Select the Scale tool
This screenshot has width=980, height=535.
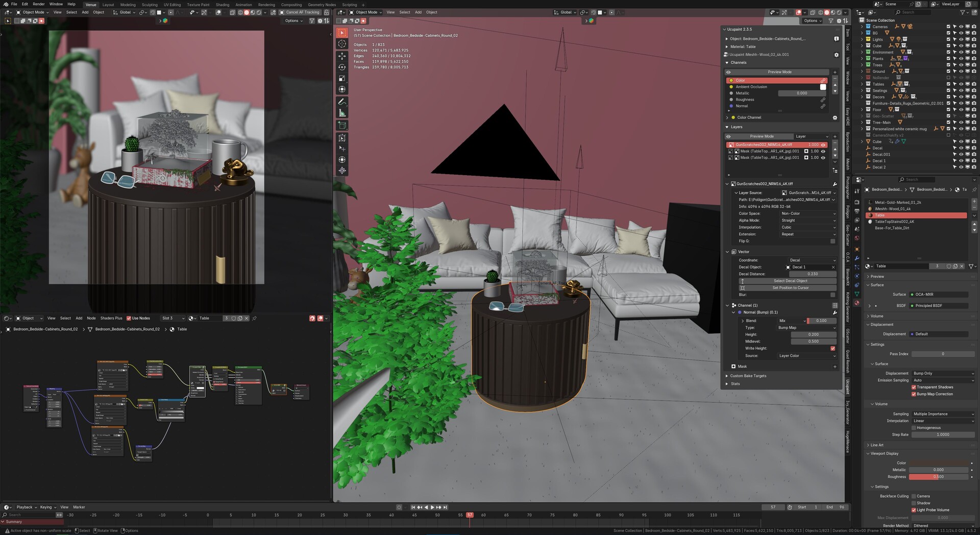point(342,79)
